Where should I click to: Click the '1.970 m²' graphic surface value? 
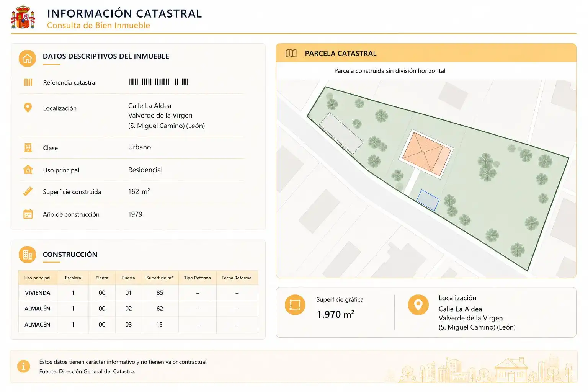pyautogui.click(x=335, y=314)
